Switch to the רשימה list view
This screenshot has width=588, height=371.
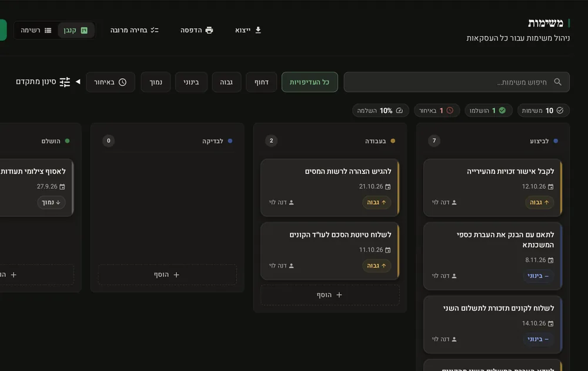[36, 31]
